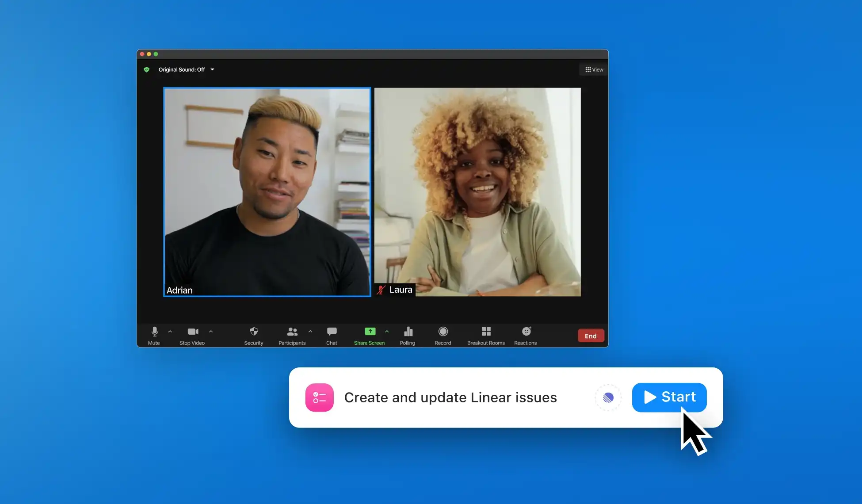Click the green Share Screen icon
The width and height of the screenshot is (862, 504).
[x=370, y=332]
